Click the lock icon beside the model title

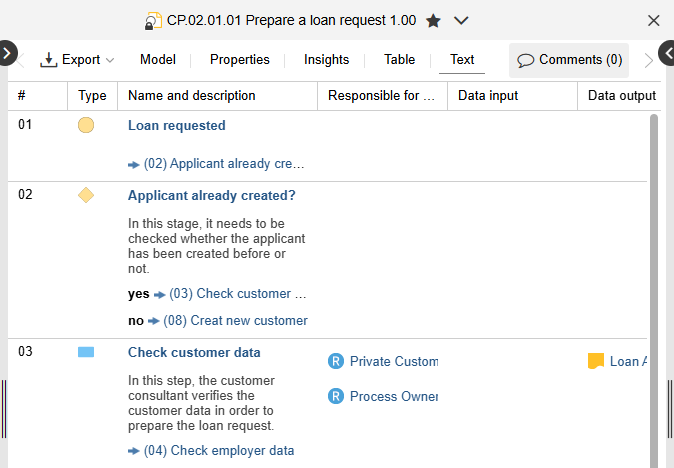[x=153, y=21]
